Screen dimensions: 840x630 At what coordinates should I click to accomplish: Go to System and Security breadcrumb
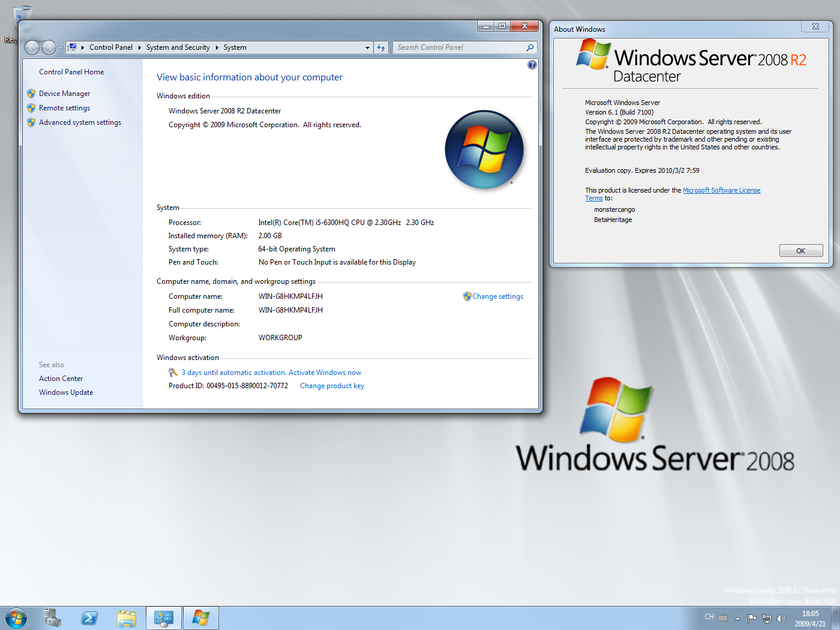178,47
